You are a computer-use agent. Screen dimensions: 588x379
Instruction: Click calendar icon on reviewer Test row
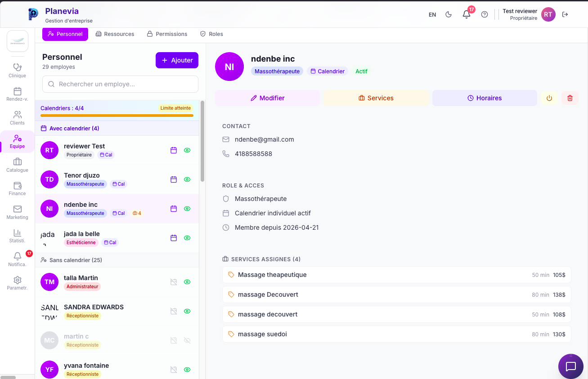point(174,150)
